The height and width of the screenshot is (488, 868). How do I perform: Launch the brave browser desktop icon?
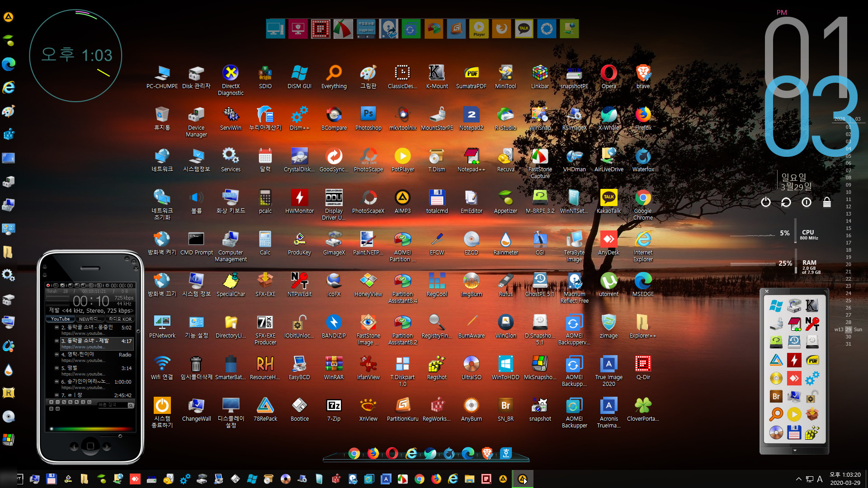[643, 77]
